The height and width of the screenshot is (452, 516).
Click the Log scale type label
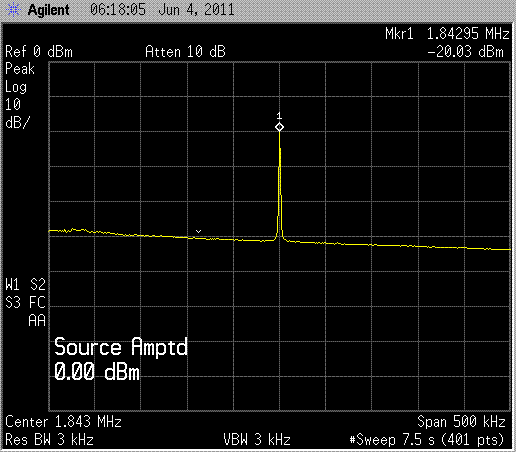[x=16, y=87]
